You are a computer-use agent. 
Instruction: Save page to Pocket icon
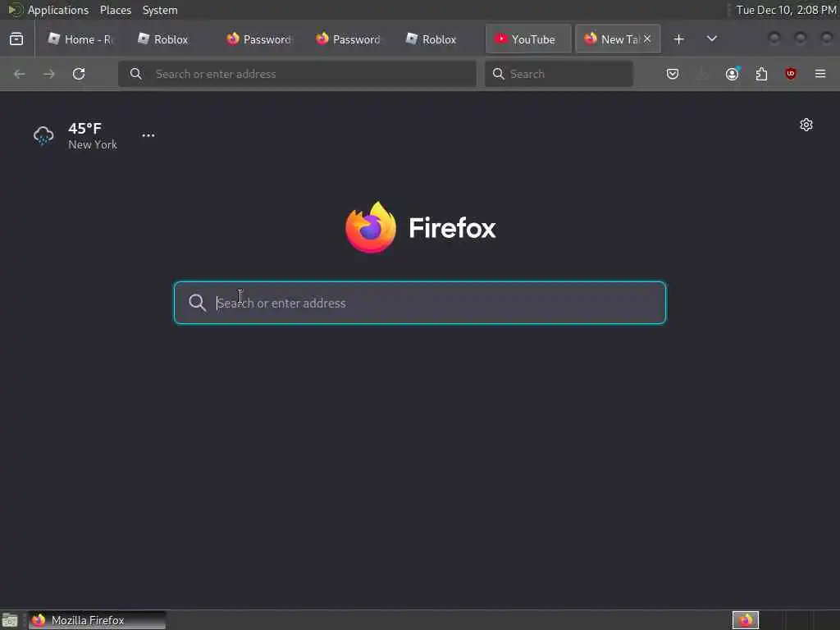pos(673,74)
